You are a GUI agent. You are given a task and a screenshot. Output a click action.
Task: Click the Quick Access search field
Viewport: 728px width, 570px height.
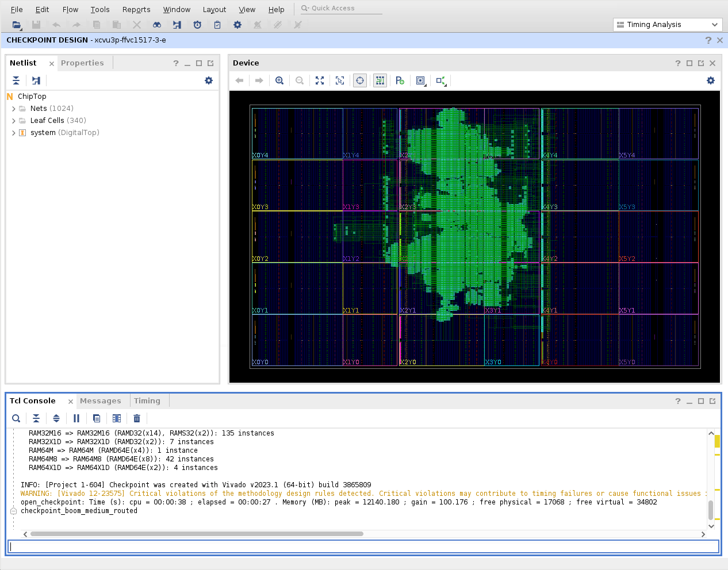[x=341, y=9]
